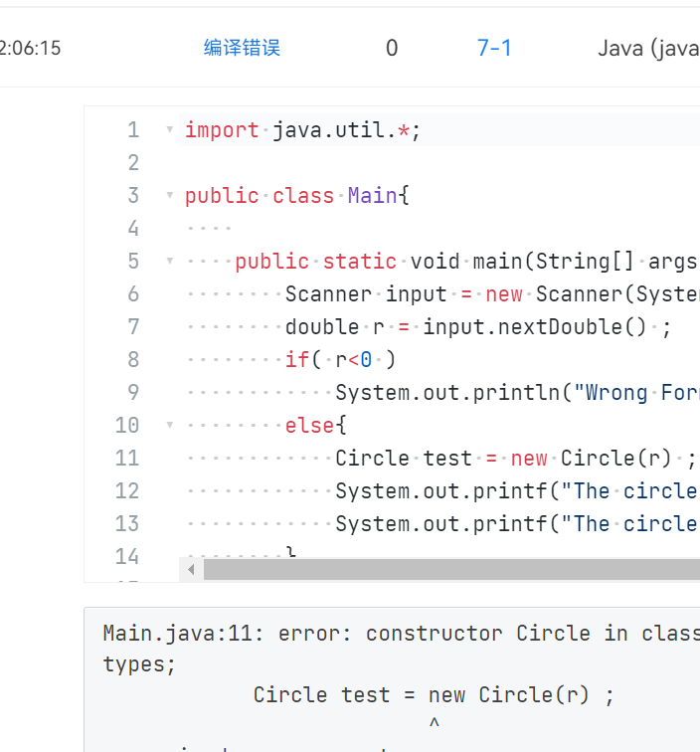The height and width of the screenshot is (752, 700).
Task: Collapse the else block fold arrow
Action: coord(169,426)
